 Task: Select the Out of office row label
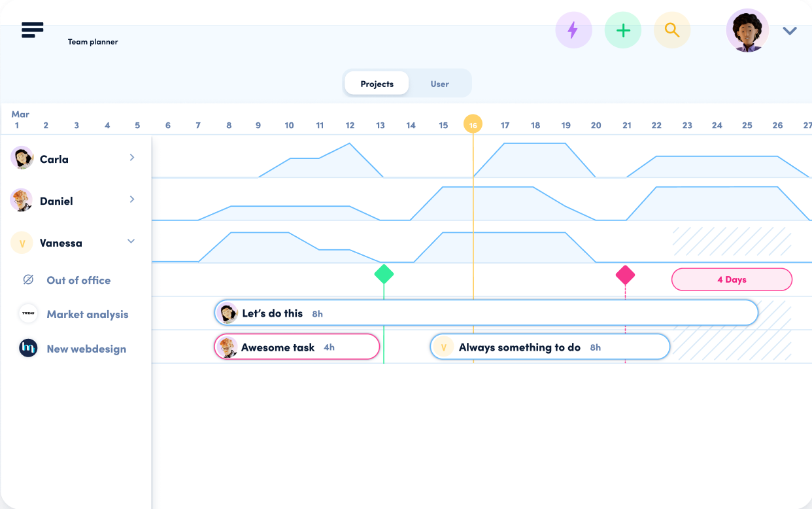click(78, 280)
